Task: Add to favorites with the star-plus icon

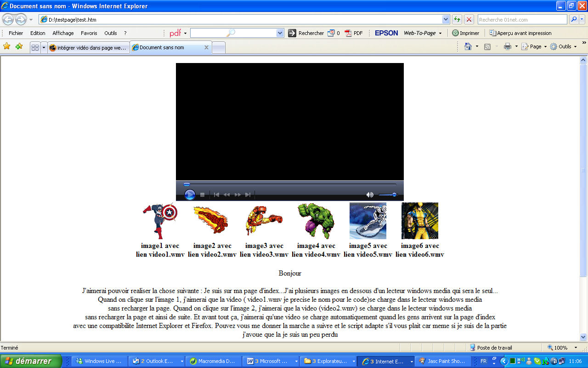Action: tap(19, 46)
